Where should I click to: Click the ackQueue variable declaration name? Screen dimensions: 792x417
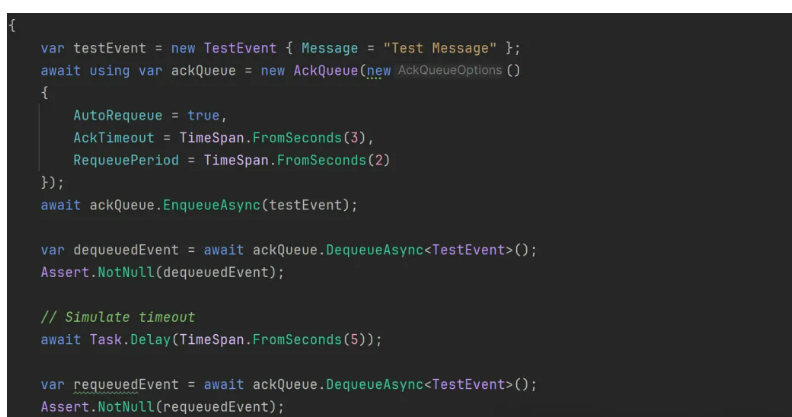tap(203, 71)
